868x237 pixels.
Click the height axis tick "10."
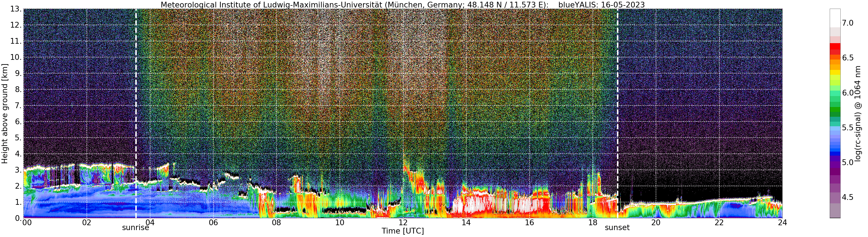(16, 57)
